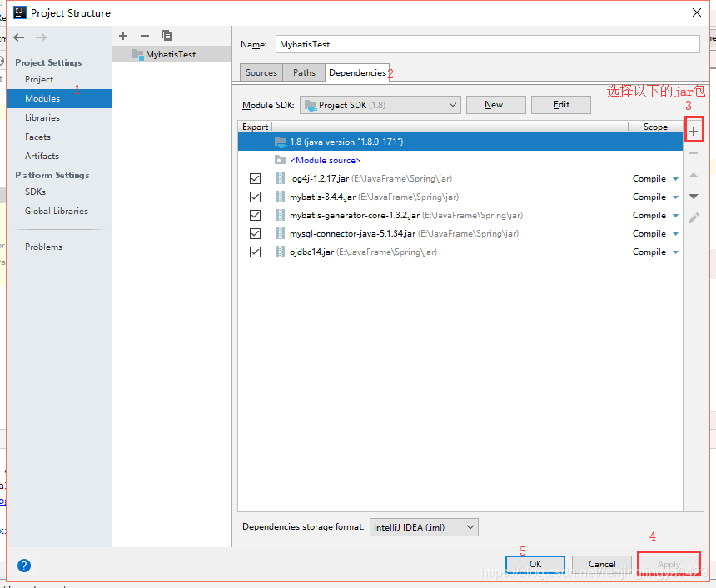Open scope dropdown for mybatis-generator-core jar
This screenshot has width=716, height=588.
pos(675,216)
